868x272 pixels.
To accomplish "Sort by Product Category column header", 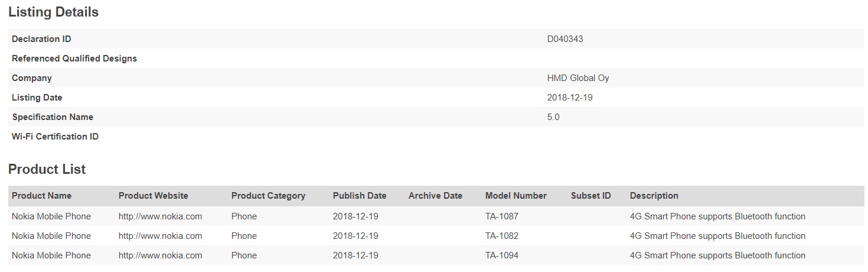I will (x=268, y=196).
